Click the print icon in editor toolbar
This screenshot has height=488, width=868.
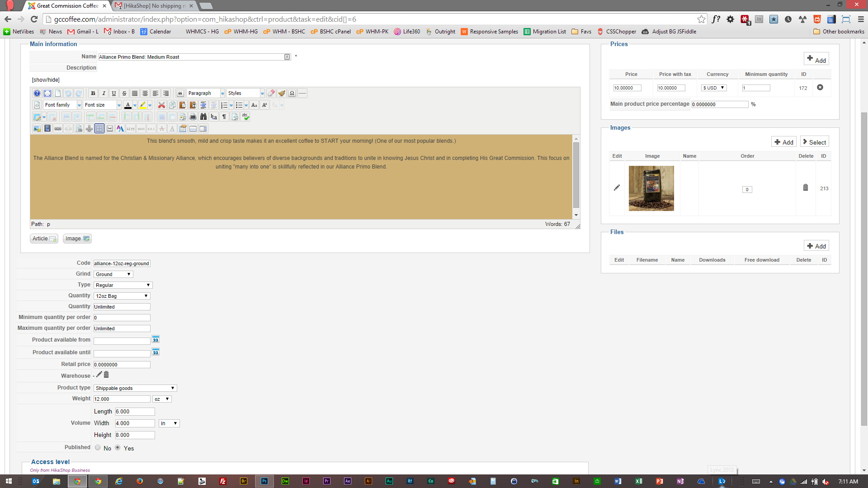tap(193, 117)
